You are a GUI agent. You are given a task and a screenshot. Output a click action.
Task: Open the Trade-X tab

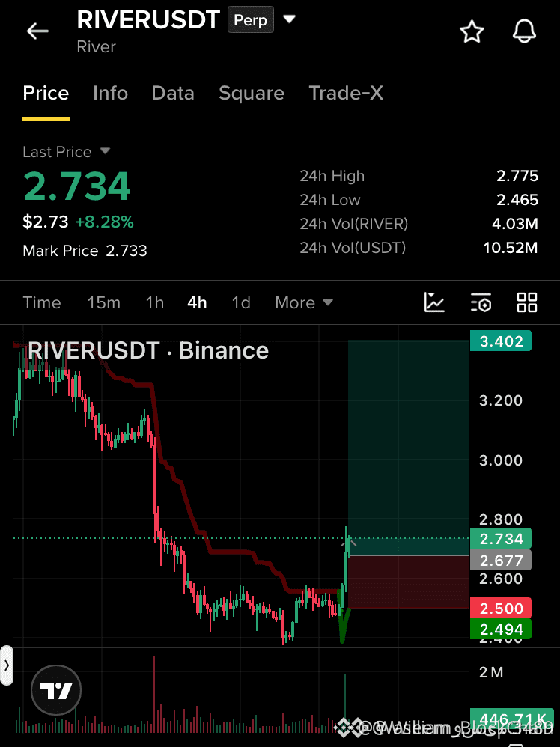point(346,93)
